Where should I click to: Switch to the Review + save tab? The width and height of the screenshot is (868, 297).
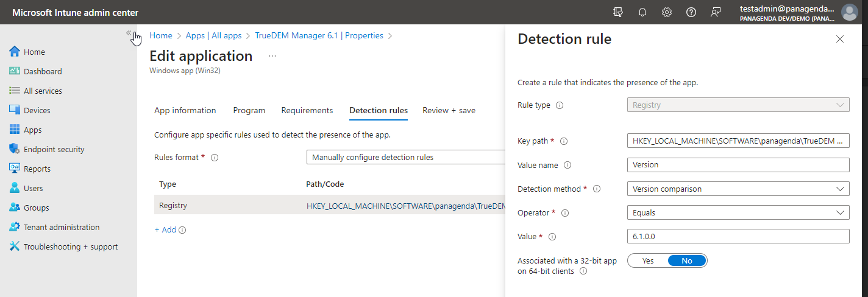449,110
